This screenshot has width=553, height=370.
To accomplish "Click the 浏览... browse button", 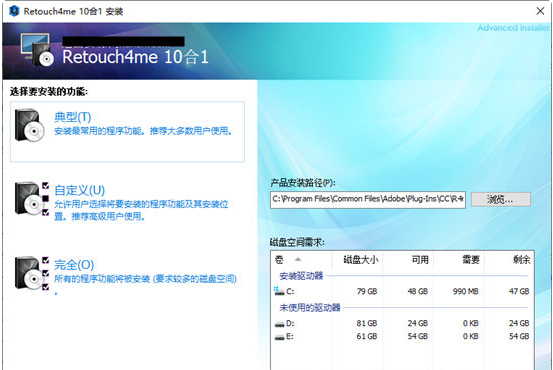I will click(x=501, y=199).
